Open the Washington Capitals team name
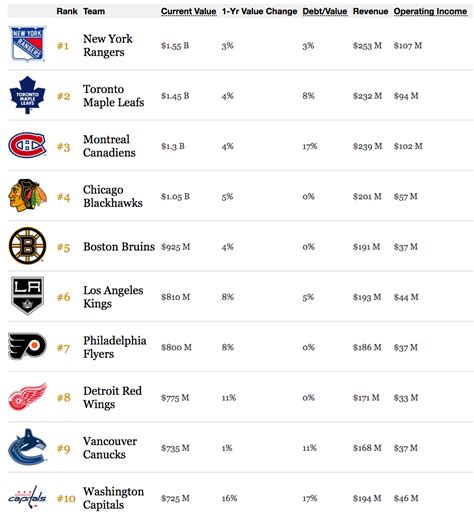The width and height of the screenshot is (474, 522). 113,498
